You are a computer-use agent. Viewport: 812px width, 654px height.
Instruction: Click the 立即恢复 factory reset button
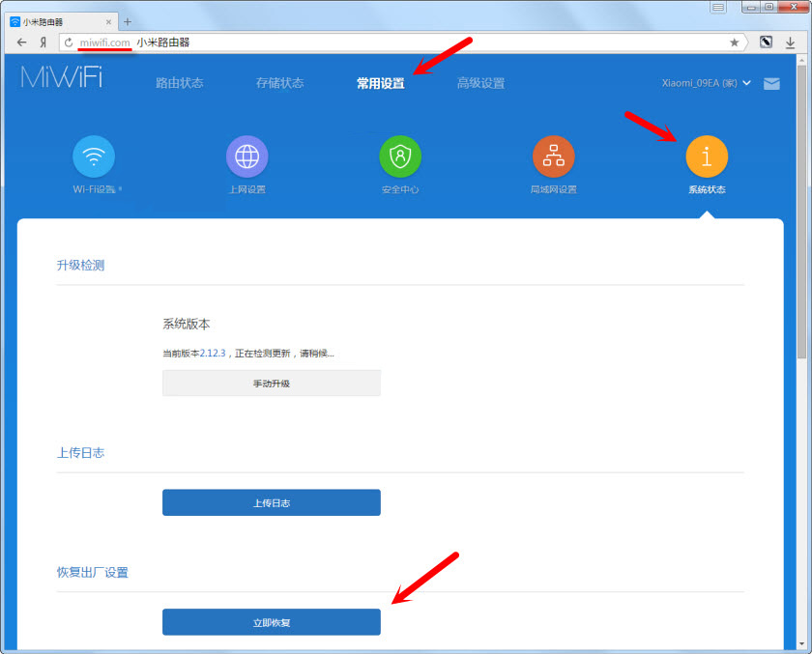[x=272, y=623]
